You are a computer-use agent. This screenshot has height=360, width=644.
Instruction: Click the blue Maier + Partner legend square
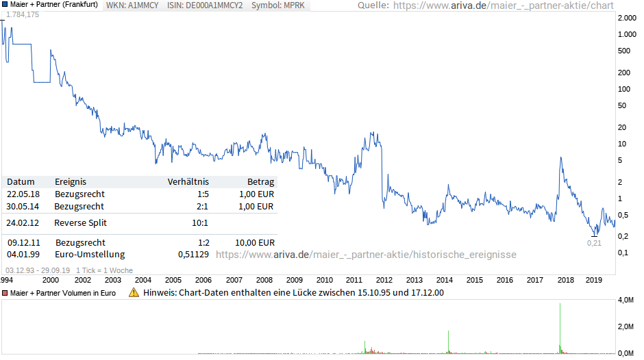(5, 5)
